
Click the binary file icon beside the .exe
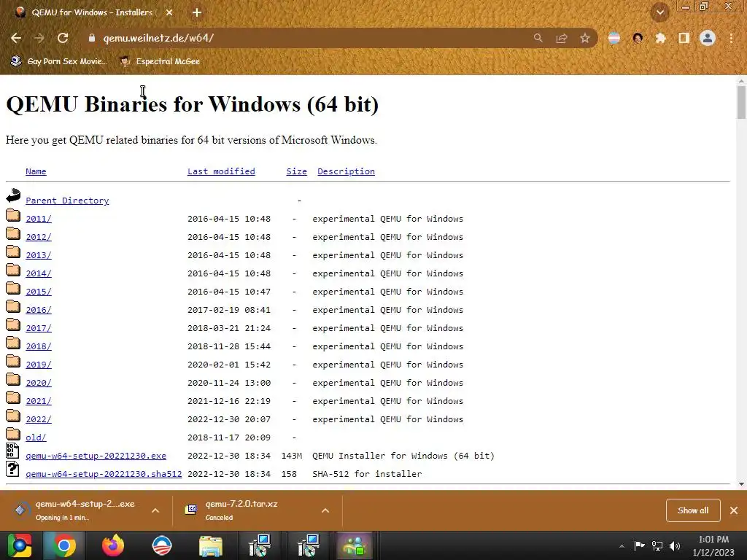click(13, 451)
